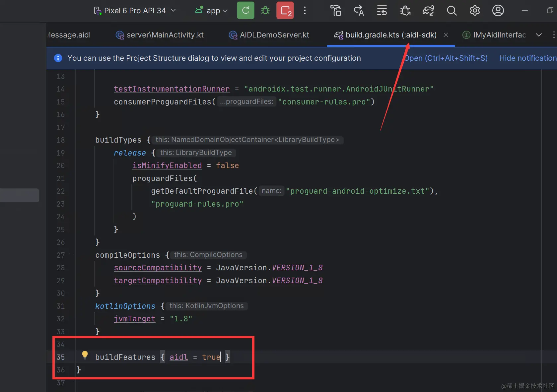The width and height of the screenshot is (557, 392).
Task: Click kotlinOptions on line 31
Action: [x=125, y=306]
